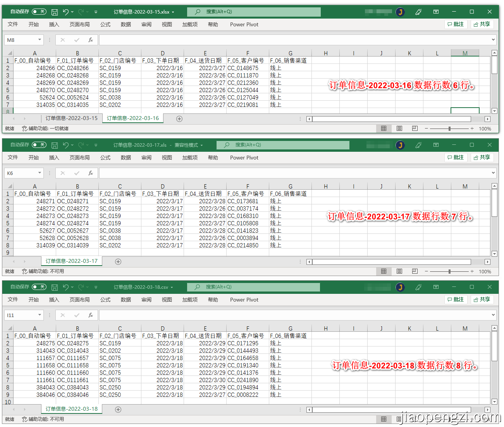Select sheet tab 订单信息-2022-03-16
The width and height of the screenshot is (504, 427).
[x=133, y=118]
